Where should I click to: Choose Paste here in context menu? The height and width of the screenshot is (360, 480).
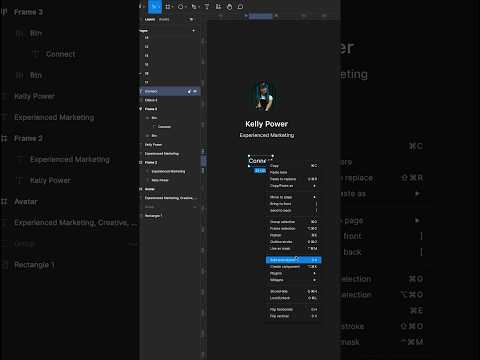click(293, 172)
